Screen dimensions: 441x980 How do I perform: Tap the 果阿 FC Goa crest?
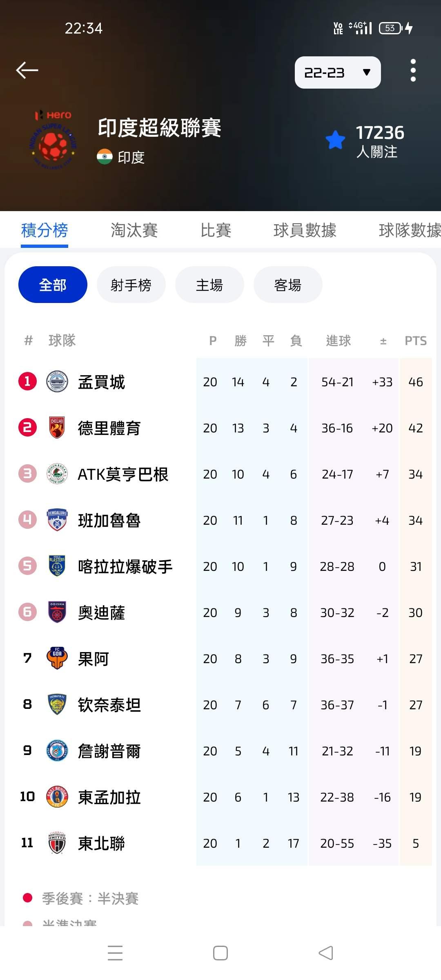coord(57,659)
